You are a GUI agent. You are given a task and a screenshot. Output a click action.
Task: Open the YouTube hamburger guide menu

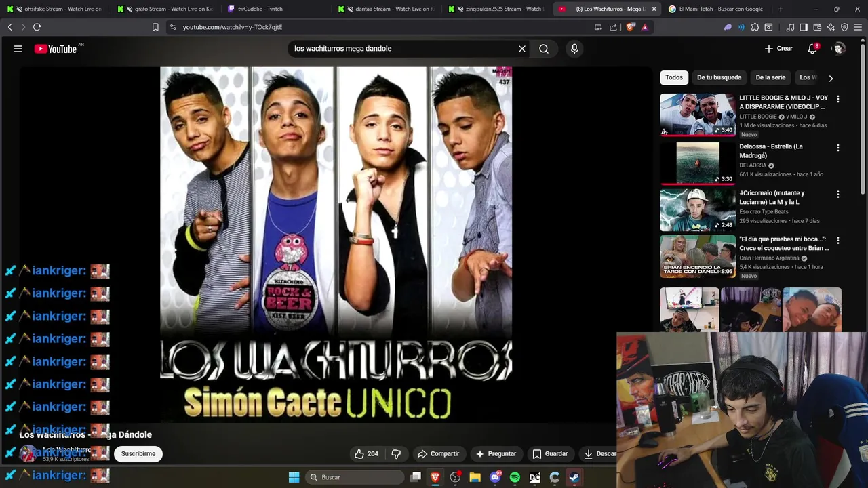click(18, 49)
